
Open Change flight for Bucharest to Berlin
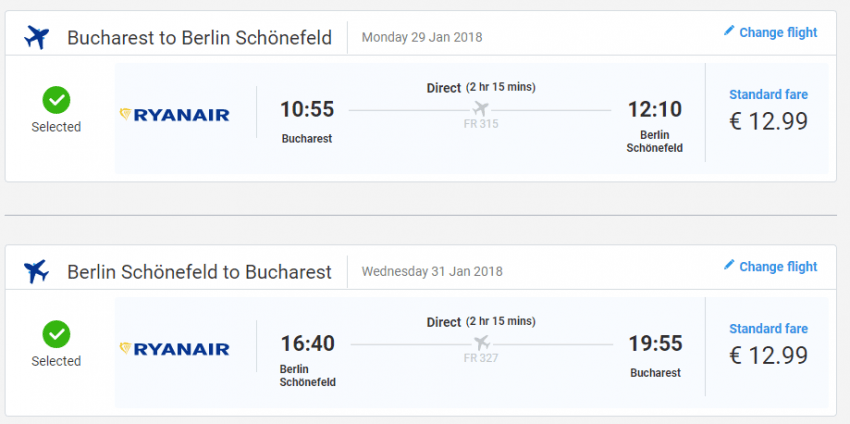(777, 33)
